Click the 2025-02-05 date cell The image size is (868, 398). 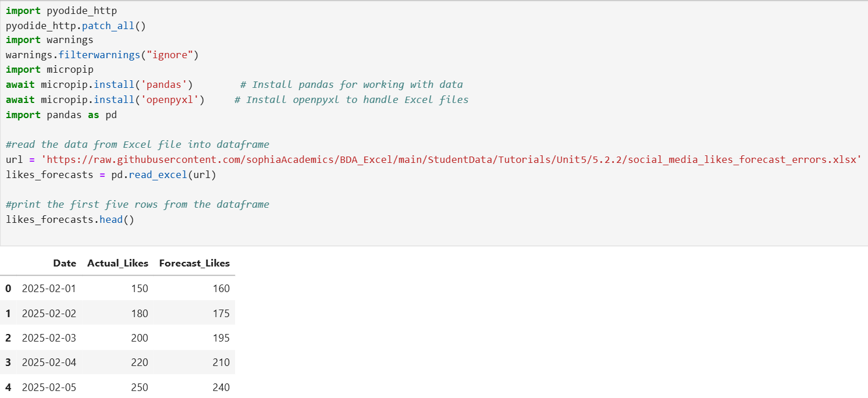pos(49,387)
